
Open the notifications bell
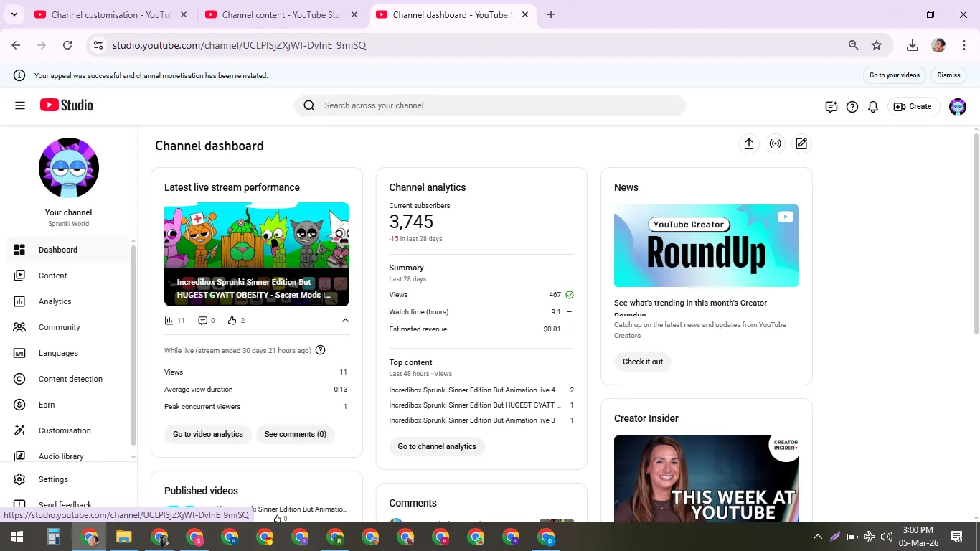click(873, 107)
